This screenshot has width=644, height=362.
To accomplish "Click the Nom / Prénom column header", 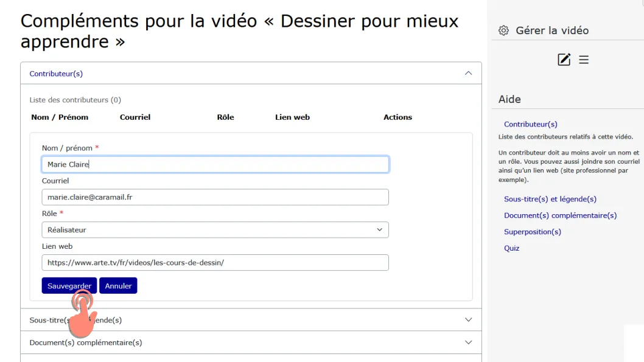I will pos(60,117).
